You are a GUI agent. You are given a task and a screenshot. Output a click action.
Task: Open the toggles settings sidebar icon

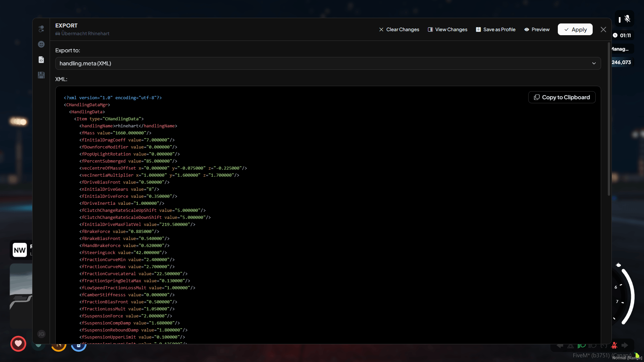point(41,29)
